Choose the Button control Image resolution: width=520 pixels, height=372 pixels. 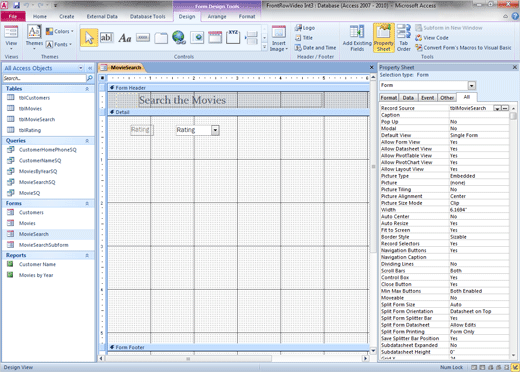pos(143,38)
